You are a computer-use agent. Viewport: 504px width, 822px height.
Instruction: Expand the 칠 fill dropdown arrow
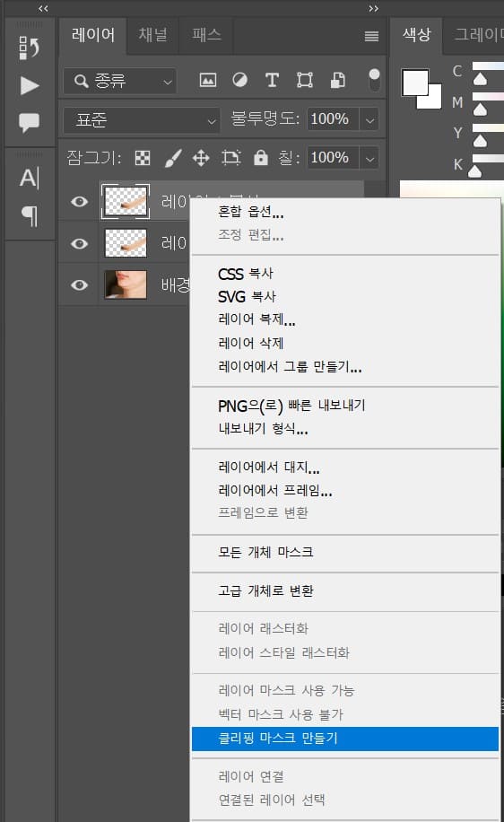pos(369,158)
